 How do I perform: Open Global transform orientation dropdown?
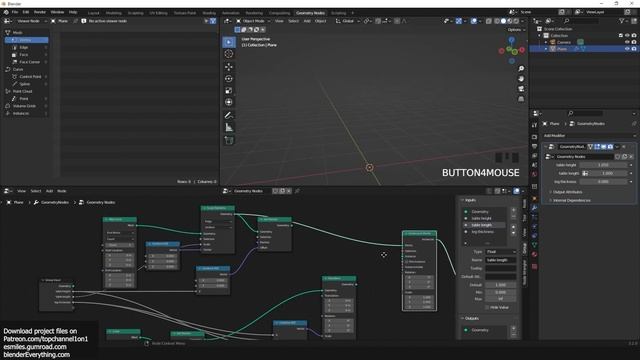[x=348, y=21]
